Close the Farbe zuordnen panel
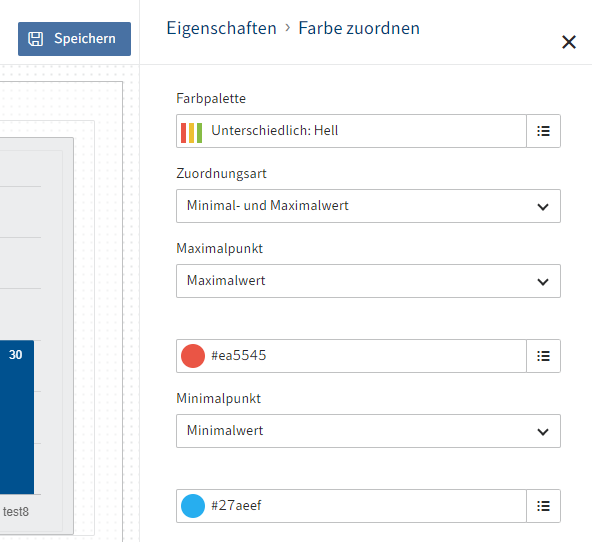Image resolution: width=592 pixels, height=542 pixels. pyautogui.click(x=569, y=42)
